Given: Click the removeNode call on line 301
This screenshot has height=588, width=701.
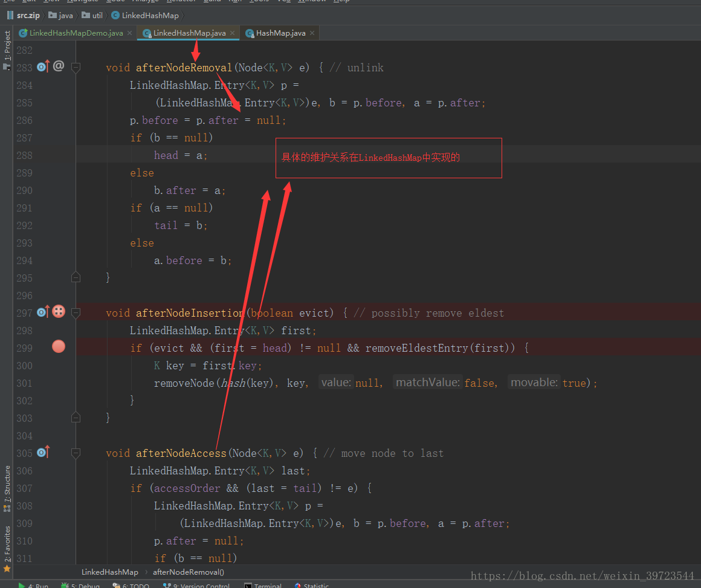Looking at the screenshot, I should [x=184, y=383].
